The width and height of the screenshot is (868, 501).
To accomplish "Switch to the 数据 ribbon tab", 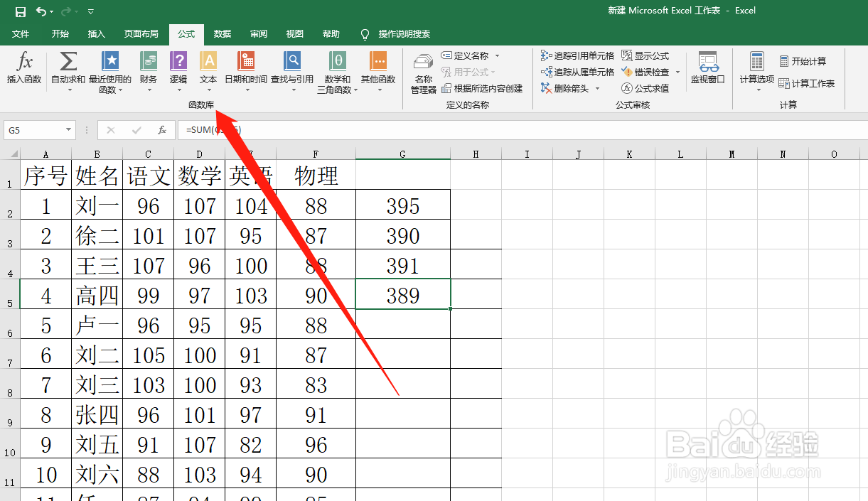I will pyautogui.click(x=223, y=34).
